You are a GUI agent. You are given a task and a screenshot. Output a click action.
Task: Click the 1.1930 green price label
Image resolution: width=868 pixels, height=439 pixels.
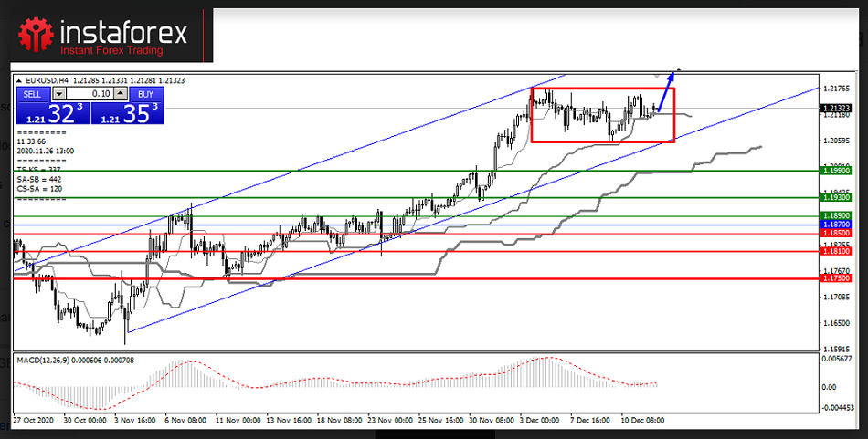(x=836, y=197)
